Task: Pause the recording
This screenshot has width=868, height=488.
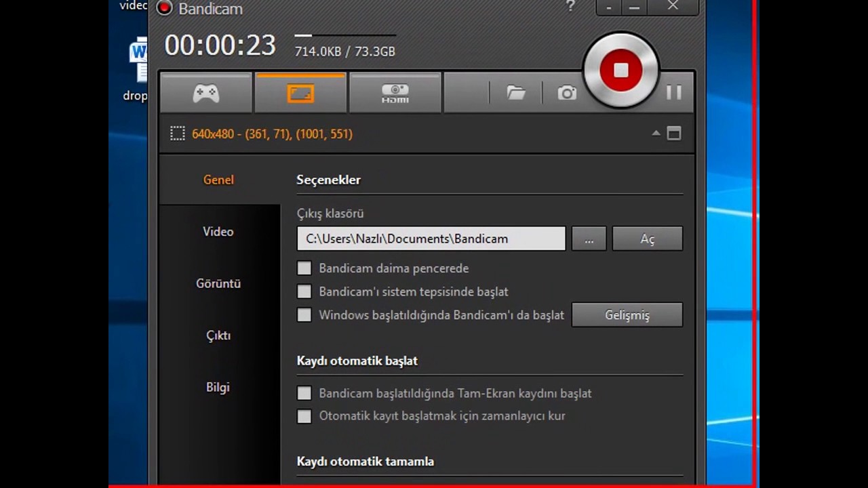Action: coord(673,92)
